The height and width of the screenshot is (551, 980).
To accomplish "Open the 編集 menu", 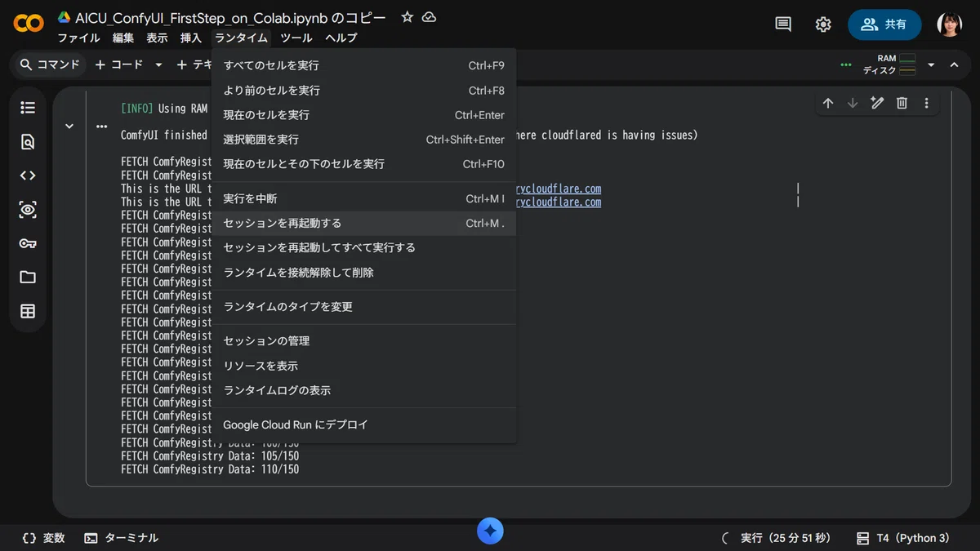I will (123, 38).
